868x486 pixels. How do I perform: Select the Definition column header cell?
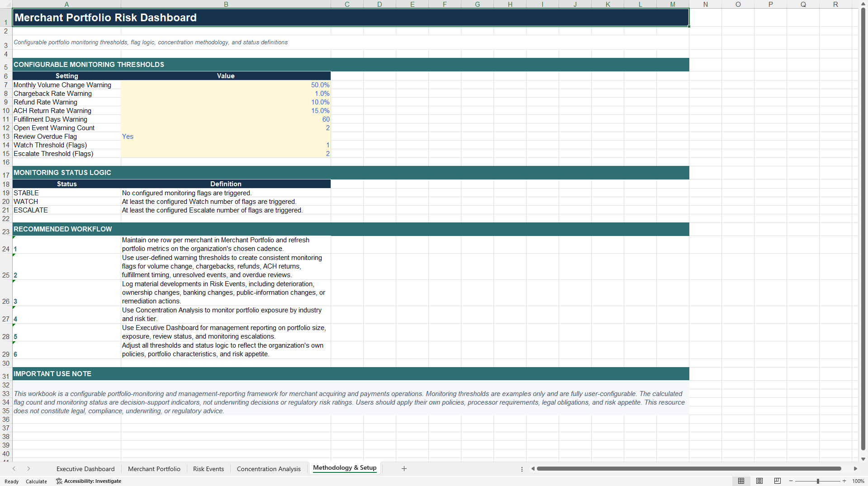(226, 184)
